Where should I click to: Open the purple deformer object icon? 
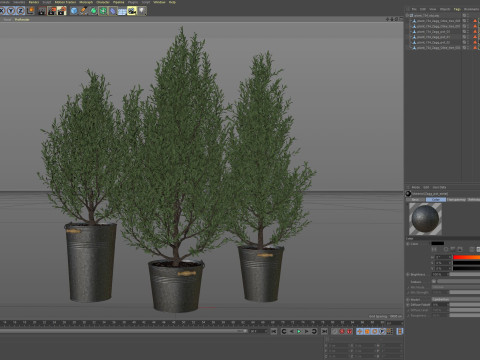[113, 11]
